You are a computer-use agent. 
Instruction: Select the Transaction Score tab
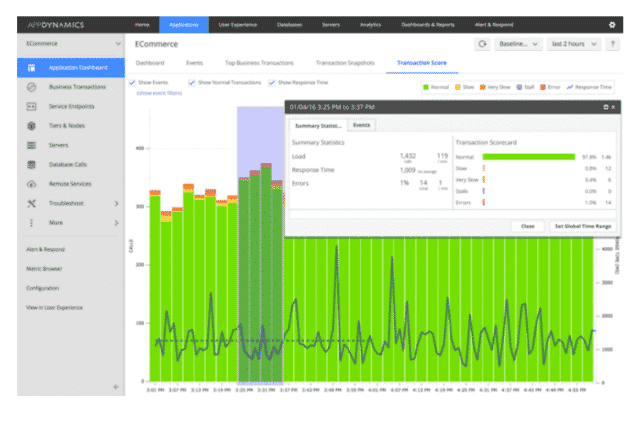point(422,63)
